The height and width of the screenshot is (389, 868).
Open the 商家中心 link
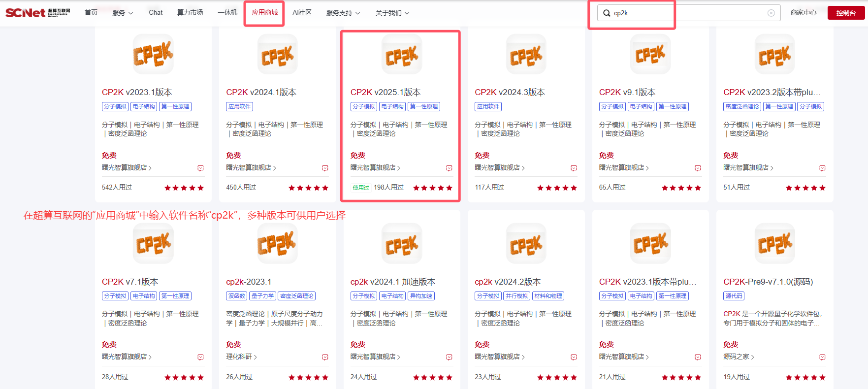(x=803, y=13)
